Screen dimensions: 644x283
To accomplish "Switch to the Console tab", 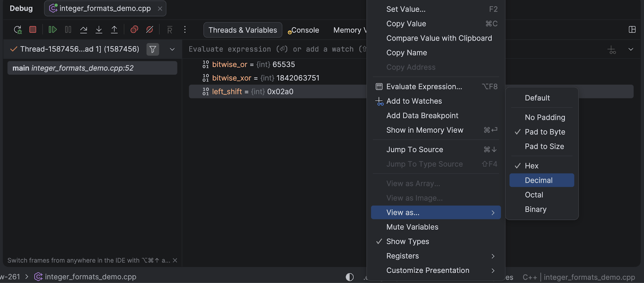I will click(x=305, y=30).
